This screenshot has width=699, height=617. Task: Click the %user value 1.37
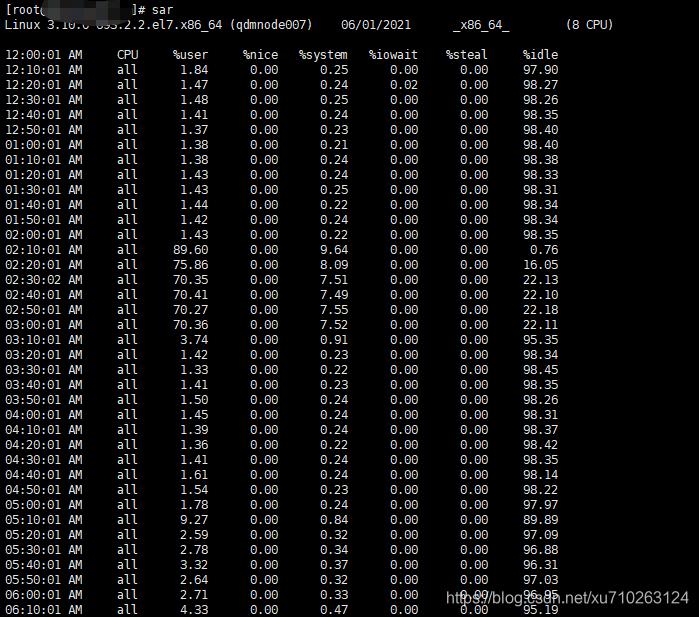[x=194, y=130]
